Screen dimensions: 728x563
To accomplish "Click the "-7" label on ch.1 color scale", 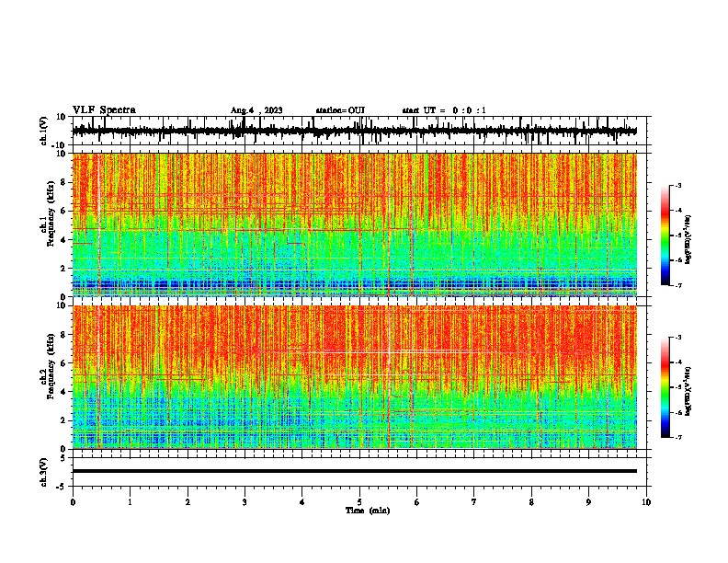I will click(x=677, y=285).
